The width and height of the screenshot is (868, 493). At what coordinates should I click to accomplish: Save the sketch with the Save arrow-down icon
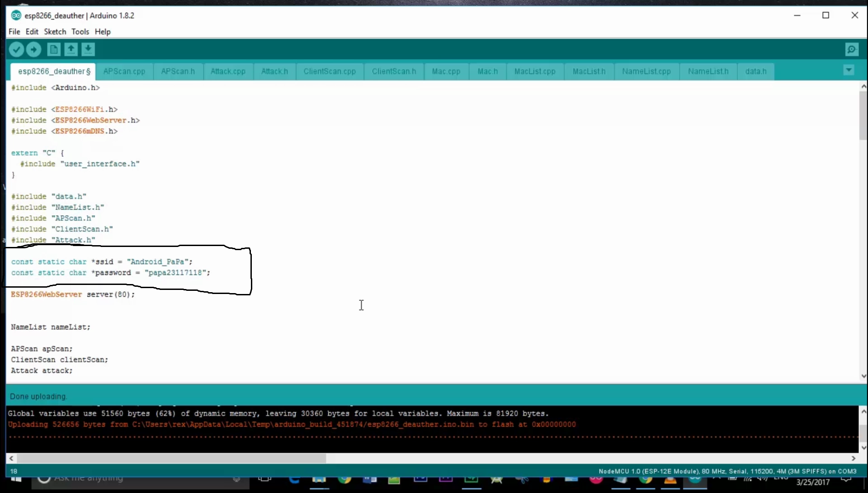click(88, 49)
